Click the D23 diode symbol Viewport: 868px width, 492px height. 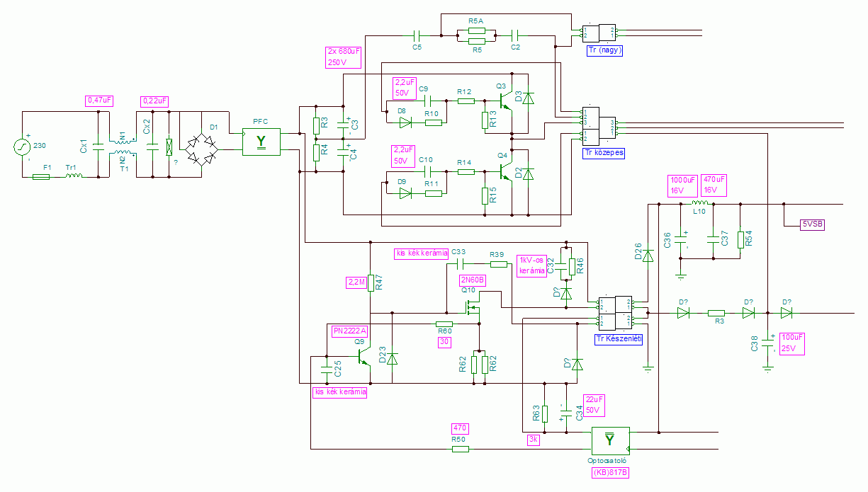tap(393, 359)
